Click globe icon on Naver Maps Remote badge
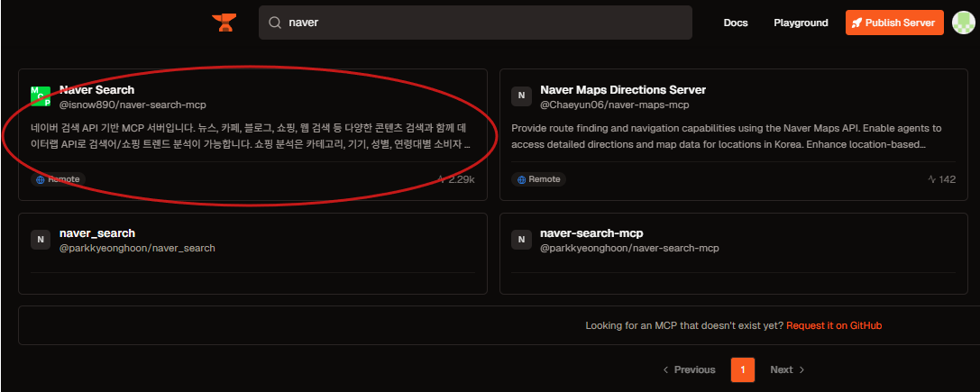The height and width of the screenshot is (392, 980). [520, 179]
